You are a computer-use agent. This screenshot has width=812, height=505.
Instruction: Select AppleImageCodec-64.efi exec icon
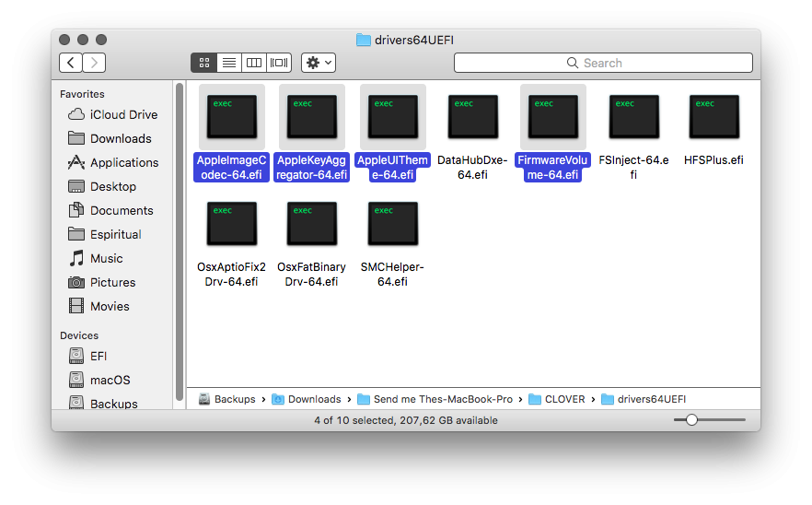(231, 117)
